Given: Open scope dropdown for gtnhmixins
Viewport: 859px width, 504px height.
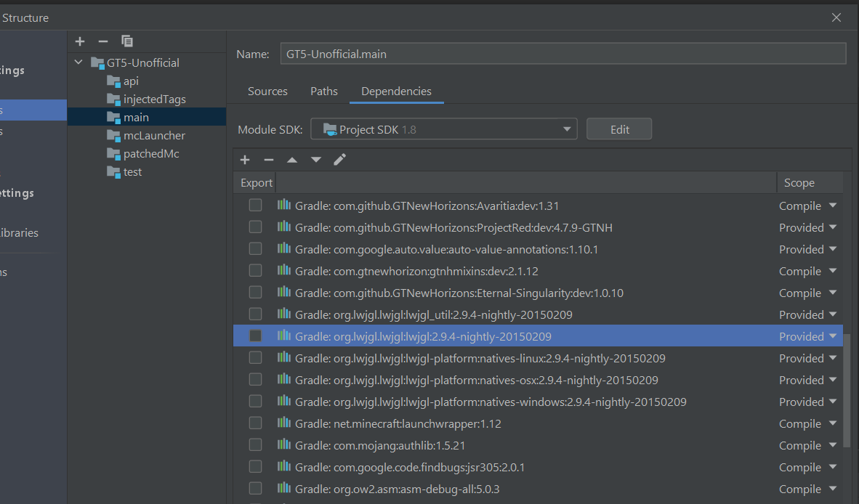Looking at the screenshot, I should click(x=833, y=271).
